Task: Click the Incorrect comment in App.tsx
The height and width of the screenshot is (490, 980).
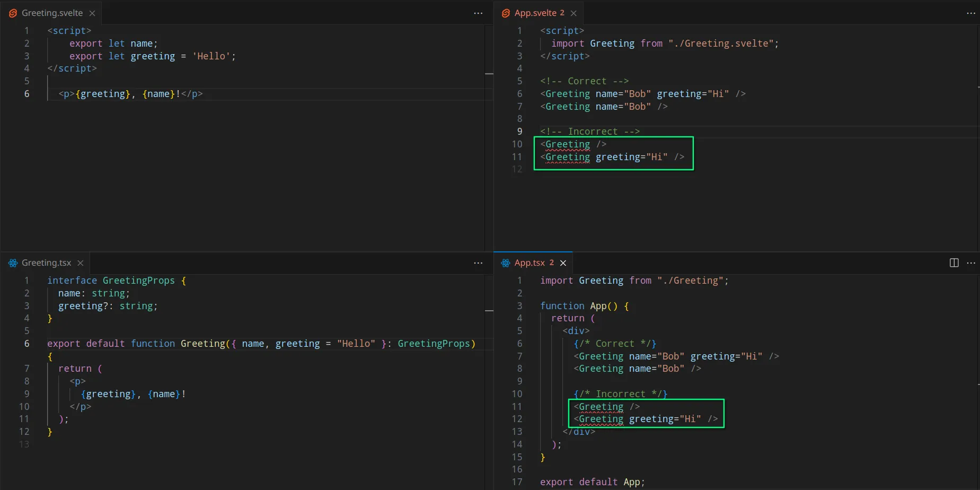Action: pos(621,394)
